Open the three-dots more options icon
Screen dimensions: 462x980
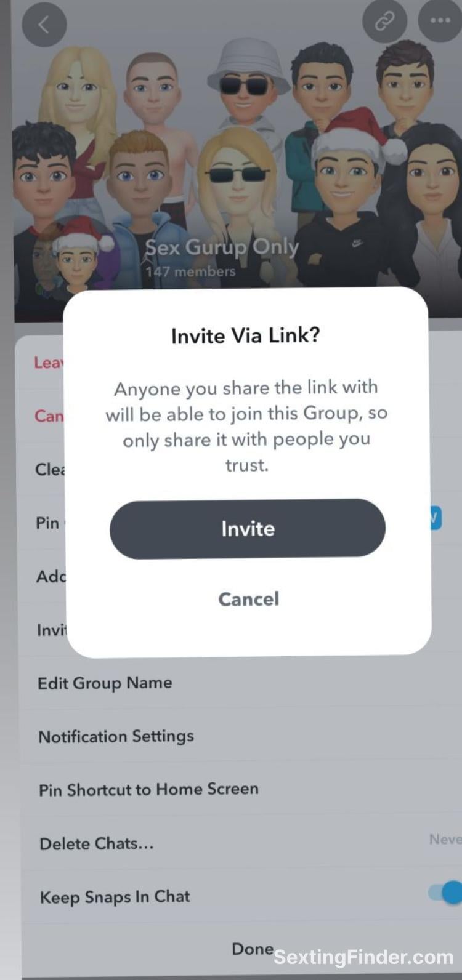click(440, 20)
